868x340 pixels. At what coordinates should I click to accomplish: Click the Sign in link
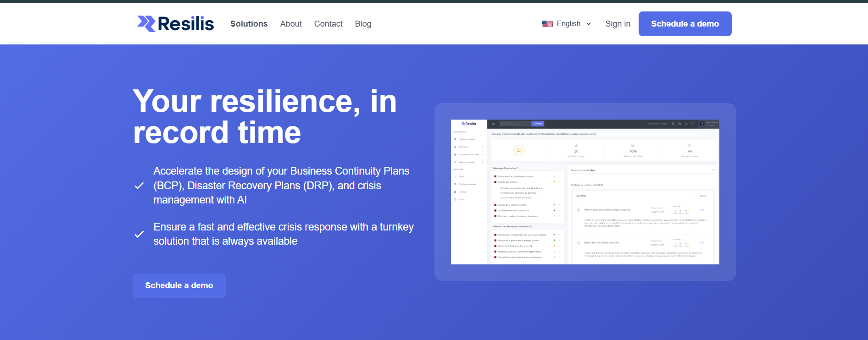click(x=618, y=24)
